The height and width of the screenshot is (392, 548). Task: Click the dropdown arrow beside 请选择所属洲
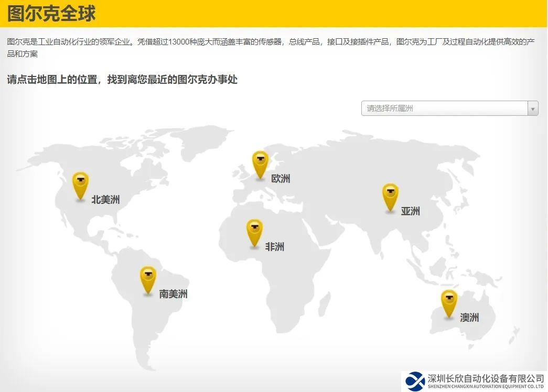coord(533,108)
